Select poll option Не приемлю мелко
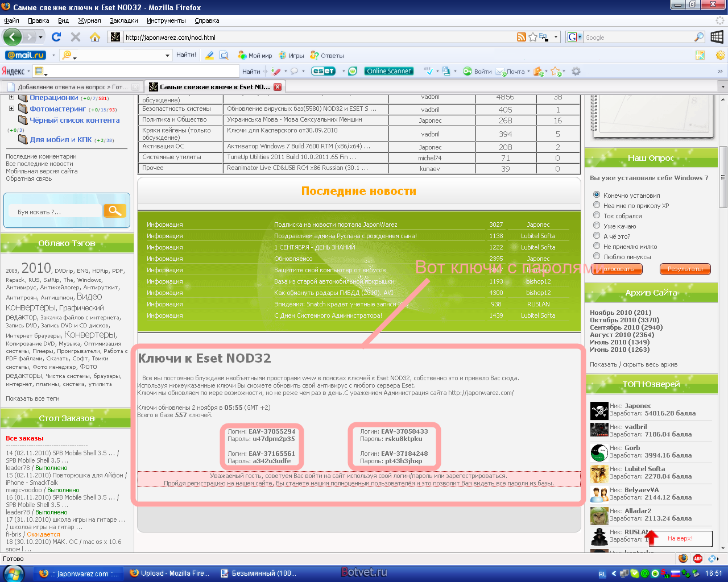This screenshot has width=728, height=582. tap(597, 246)
